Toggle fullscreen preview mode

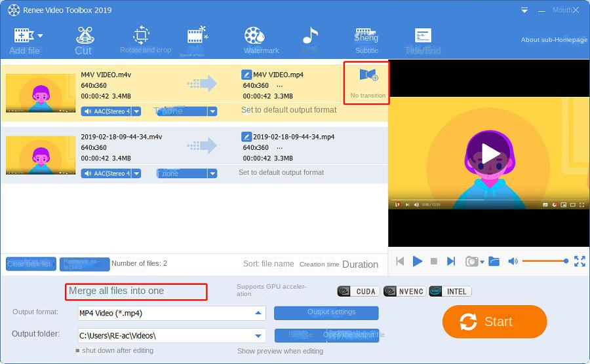point(580,261)
